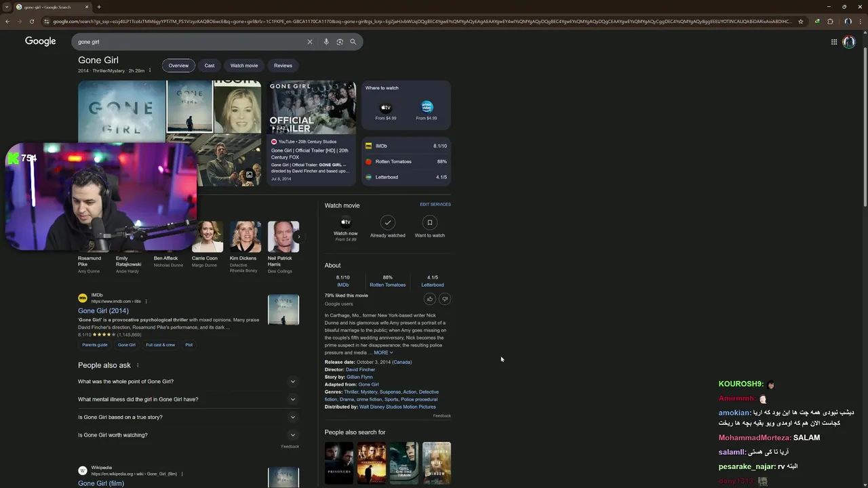Open the David Fincher director link

tap(360, 369)
